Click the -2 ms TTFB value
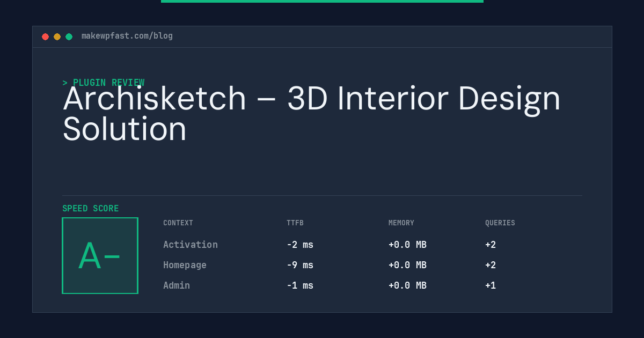 pyautogui.click(x=300, y=245)
